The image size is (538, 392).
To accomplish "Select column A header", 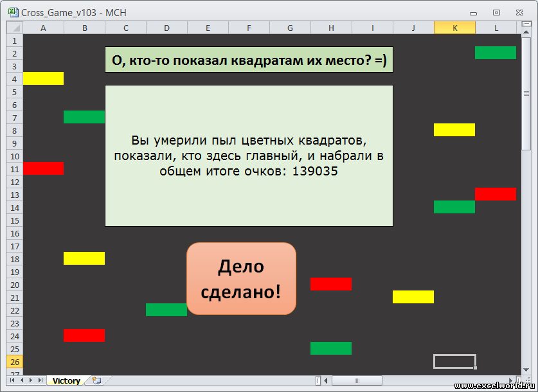I will 43,28.
